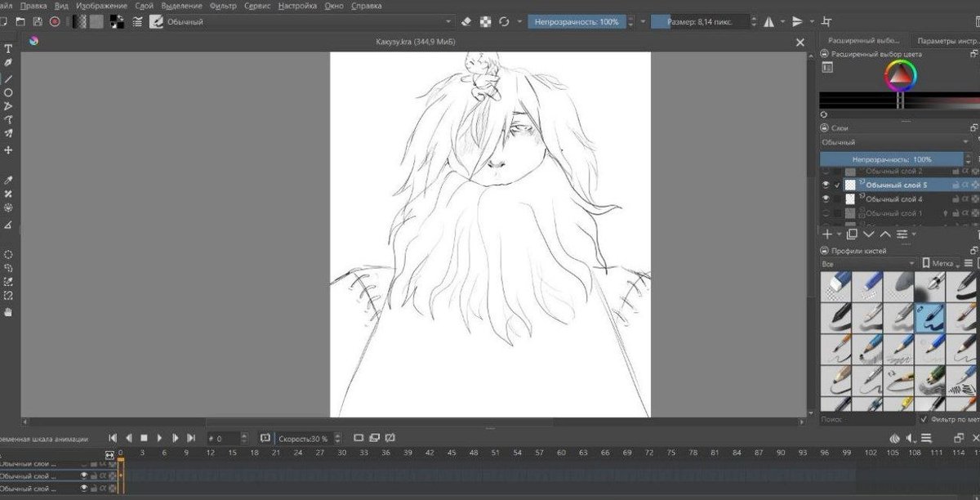Open the brush presets 'Все' tag dropdown
This screenshot has height=500, width=980.
[867, 263]
